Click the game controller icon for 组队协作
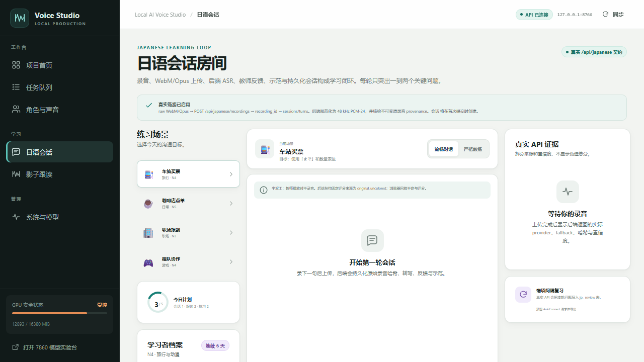The image size is (644, 362). (x=148, y=262)
